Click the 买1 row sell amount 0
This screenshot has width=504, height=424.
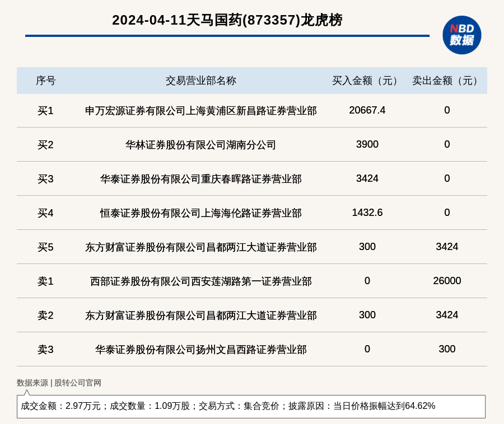coord(447,110)
